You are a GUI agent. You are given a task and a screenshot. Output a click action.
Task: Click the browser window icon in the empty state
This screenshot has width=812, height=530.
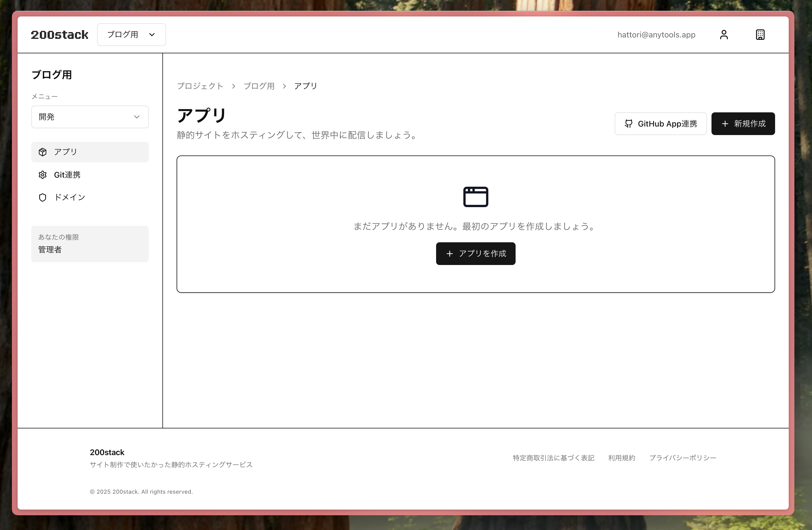tap(476, 197)
